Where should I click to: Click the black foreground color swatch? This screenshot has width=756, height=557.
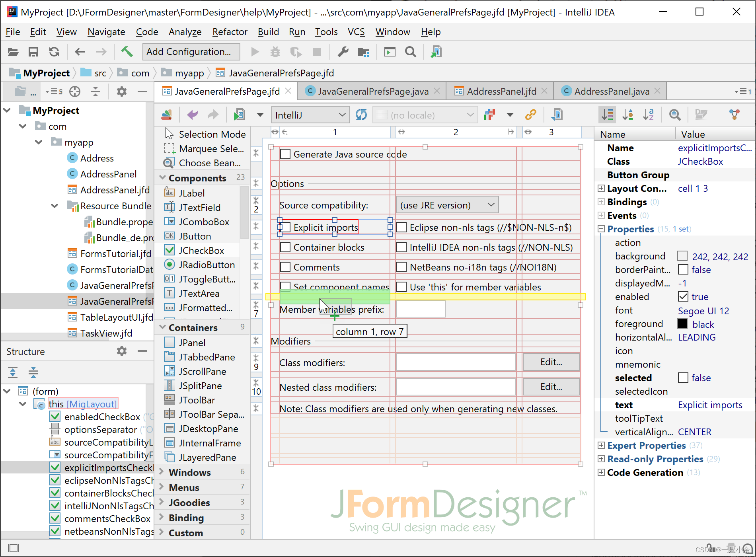point(682,323)
